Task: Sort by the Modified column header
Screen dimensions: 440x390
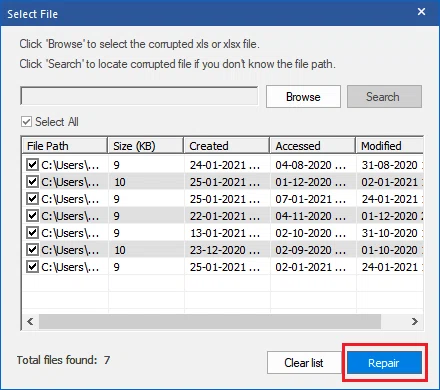Action: [x=390, y=146]
